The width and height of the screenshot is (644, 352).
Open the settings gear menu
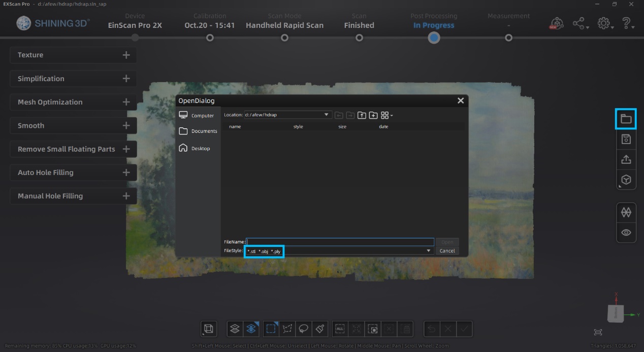coord(605,23)
